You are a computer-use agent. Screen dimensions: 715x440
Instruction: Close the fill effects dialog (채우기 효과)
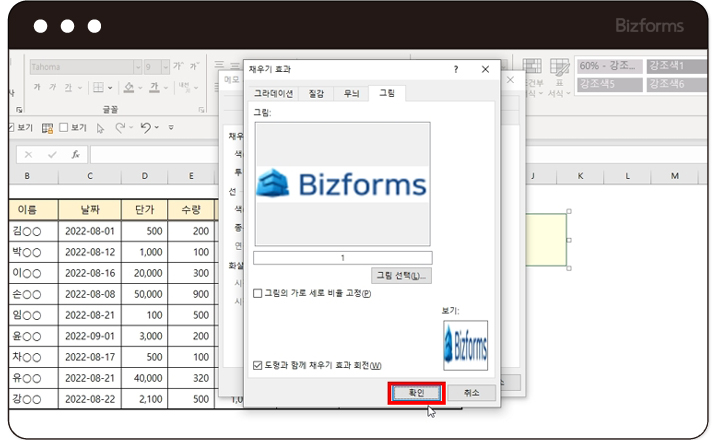coord(485,69)
